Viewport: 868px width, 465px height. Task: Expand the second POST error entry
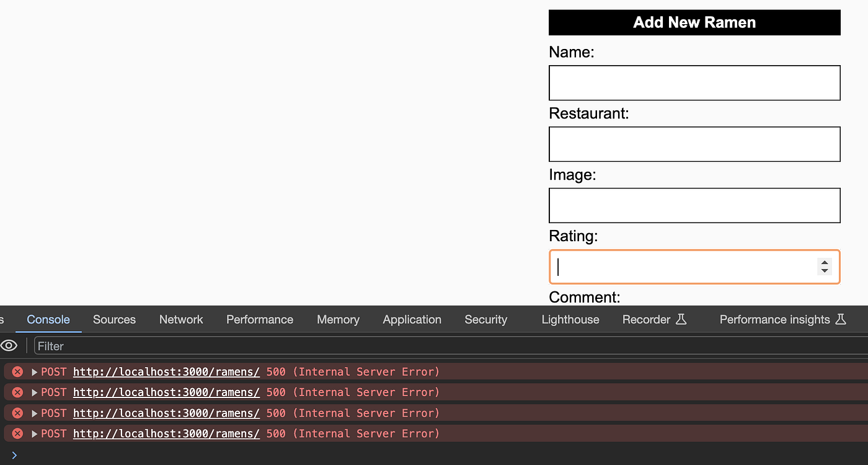point(35,392)
